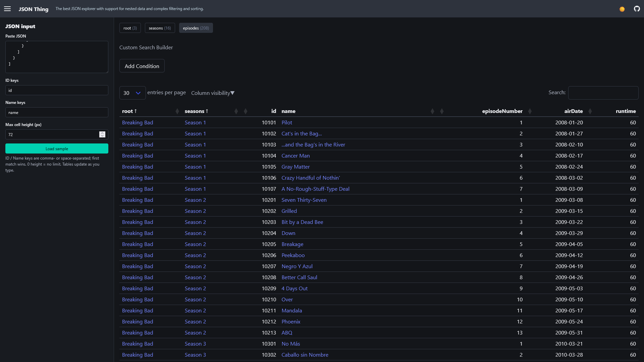Sort by the airDate column header
644x362 pixels.
click(x=574, y=111)
